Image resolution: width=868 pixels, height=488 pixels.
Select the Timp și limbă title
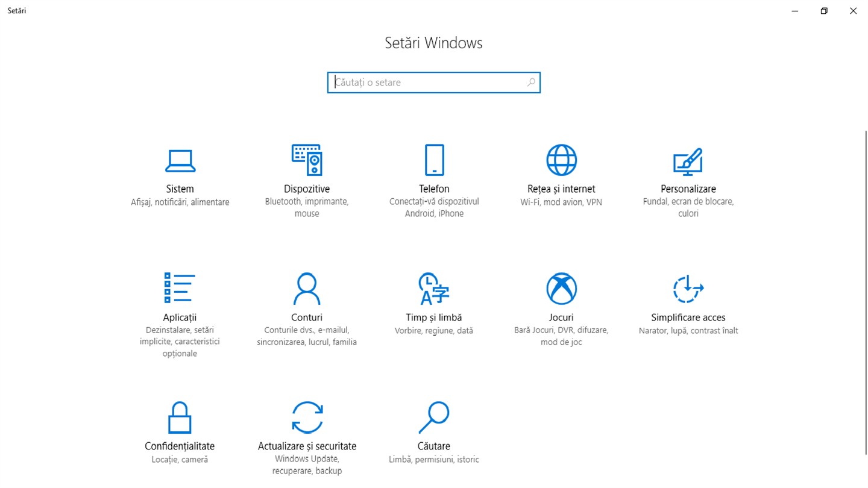point(434,318)
